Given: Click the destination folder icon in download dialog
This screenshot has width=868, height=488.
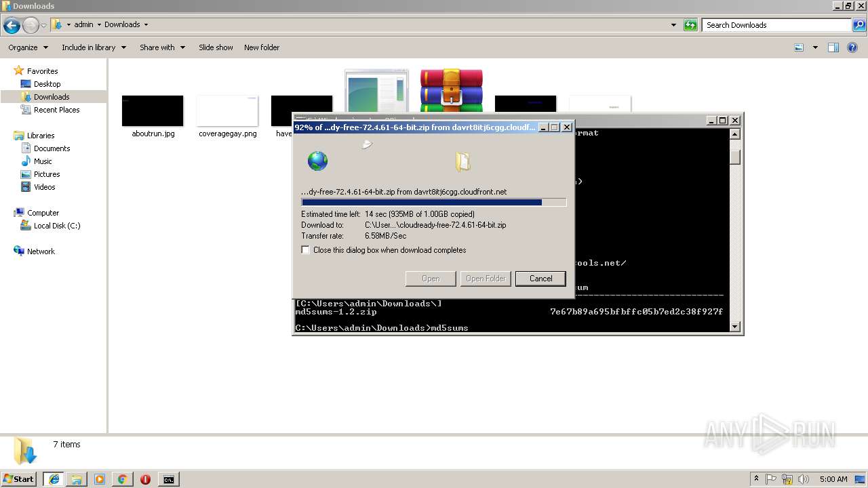Looking at the screenshot, I should (x=462, y=161).
